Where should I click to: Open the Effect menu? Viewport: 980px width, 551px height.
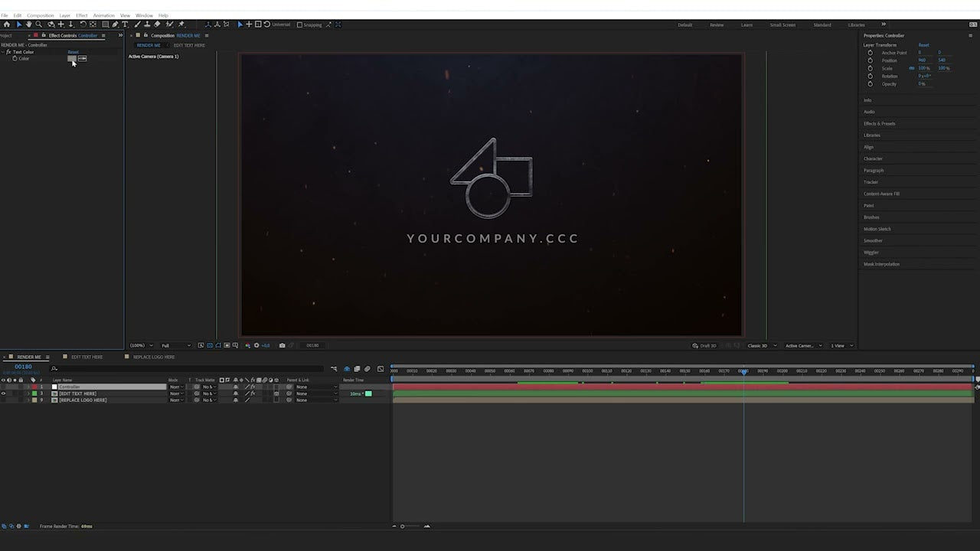(82, 15)
